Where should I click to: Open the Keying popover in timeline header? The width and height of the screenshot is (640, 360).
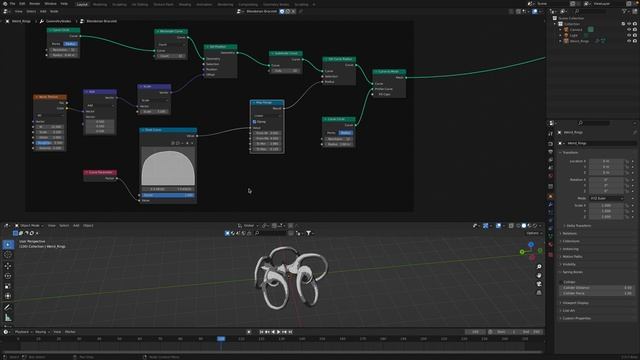tap(42, 332)
